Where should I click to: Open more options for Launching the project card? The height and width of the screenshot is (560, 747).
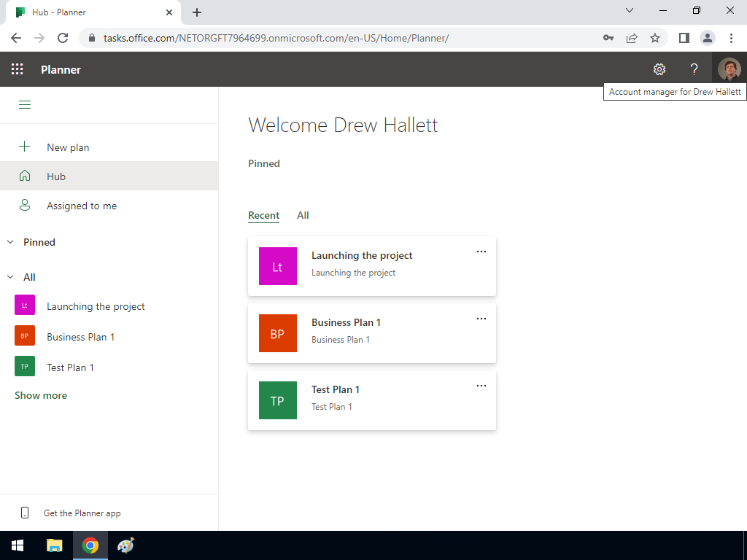(481, 252)
